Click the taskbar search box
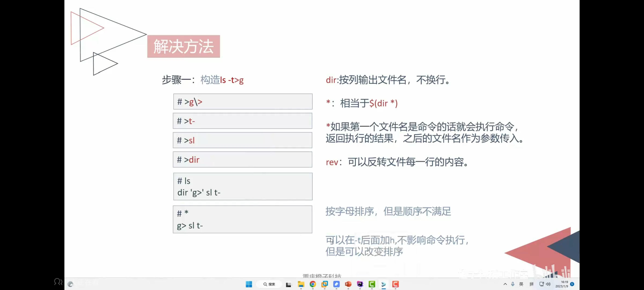 [x=269, y=284]
